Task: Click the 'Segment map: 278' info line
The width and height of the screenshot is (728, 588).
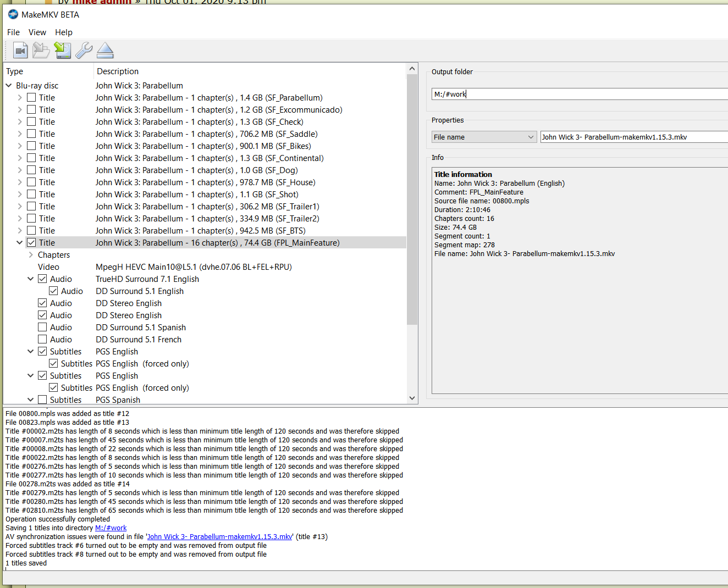Action: tap(465, 245)
